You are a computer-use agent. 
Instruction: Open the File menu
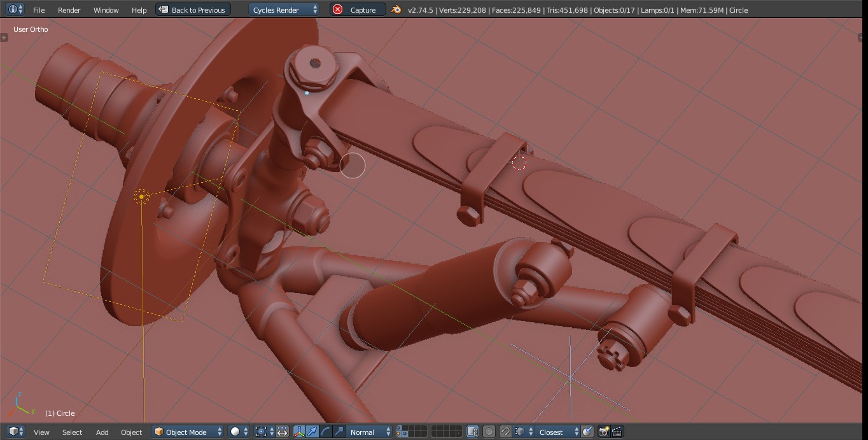point(39,10)
